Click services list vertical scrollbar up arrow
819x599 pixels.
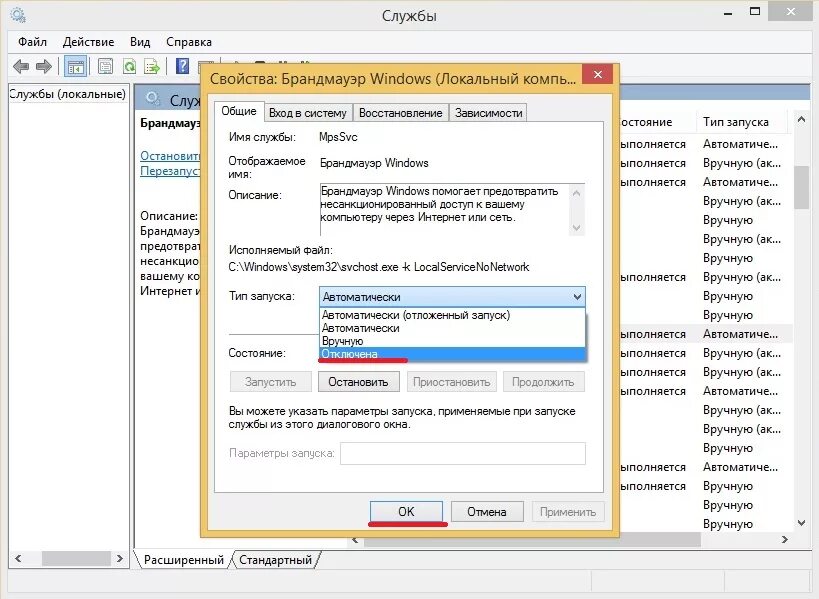pos(801,120)
